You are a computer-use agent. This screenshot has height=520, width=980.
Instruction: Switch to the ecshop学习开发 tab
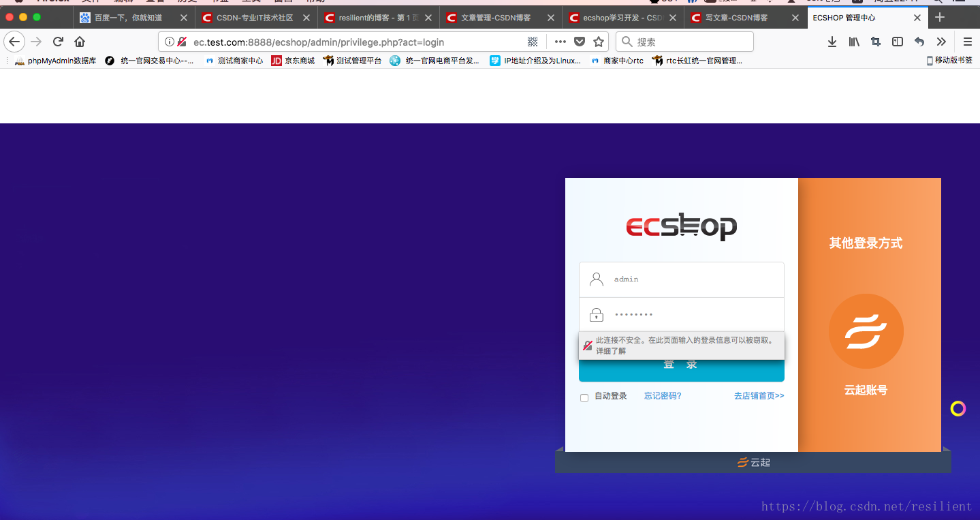[623, 18]
